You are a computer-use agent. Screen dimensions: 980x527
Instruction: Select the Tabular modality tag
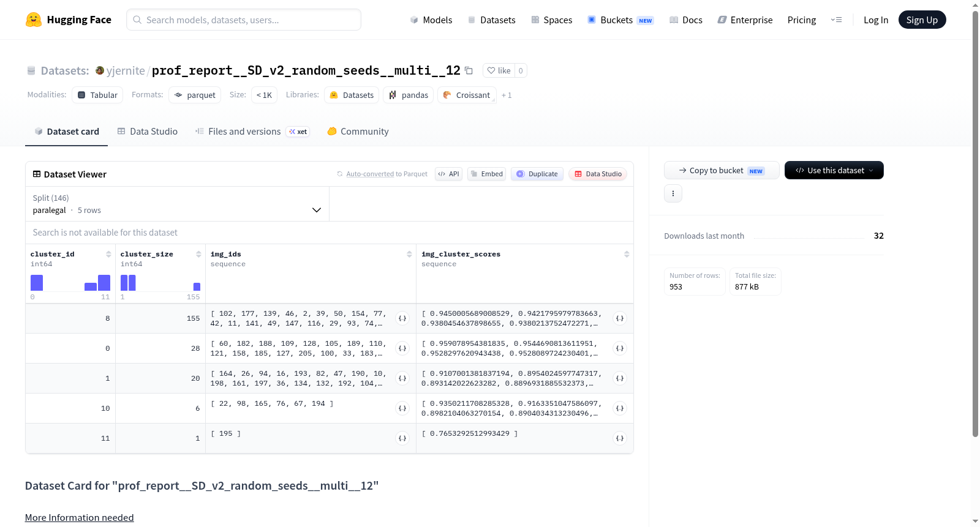pyautogui.click(x=97, y=95)
